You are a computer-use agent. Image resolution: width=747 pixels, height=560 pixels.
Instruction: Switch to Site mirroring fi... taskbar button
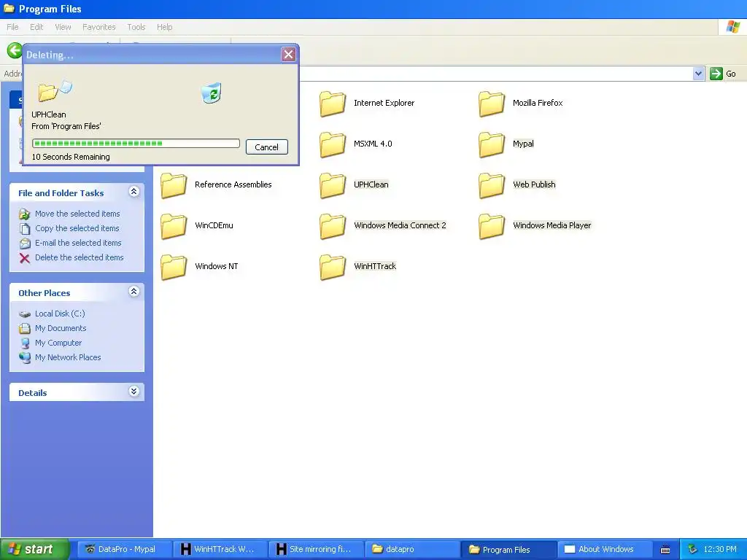coord(315,550)
